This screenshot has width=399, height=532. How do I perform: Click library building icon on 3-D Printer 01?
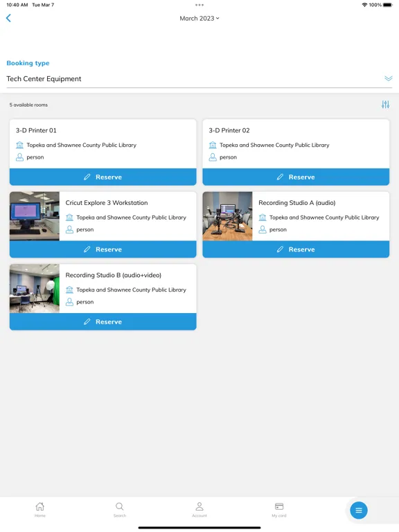[x=19, y=145]
